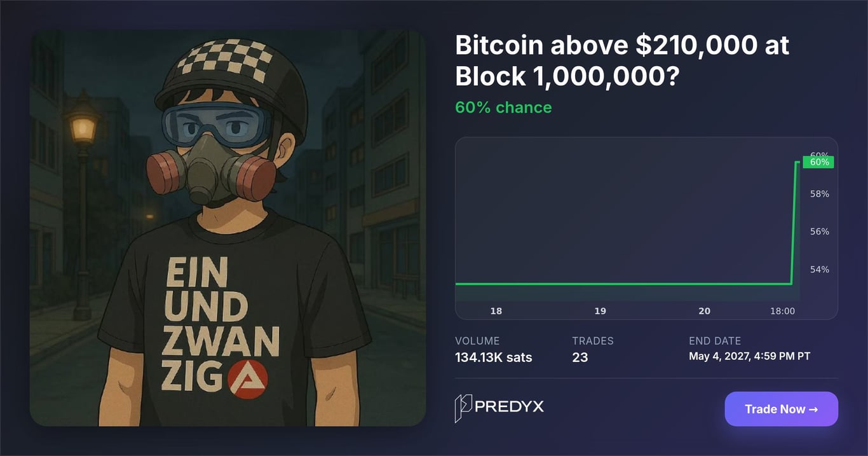Viewport: 868px width, 456px height.
Task: Select the 18 date marker on chart axis
Action: pyautogui.click(x=496, y=311)
